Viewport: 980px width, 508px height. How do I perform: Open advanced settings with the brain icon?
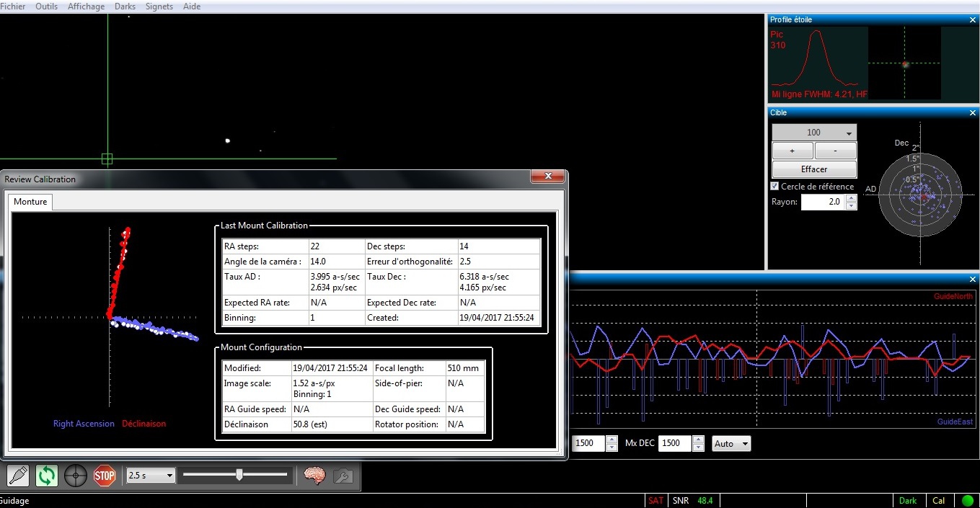(314, 476)
